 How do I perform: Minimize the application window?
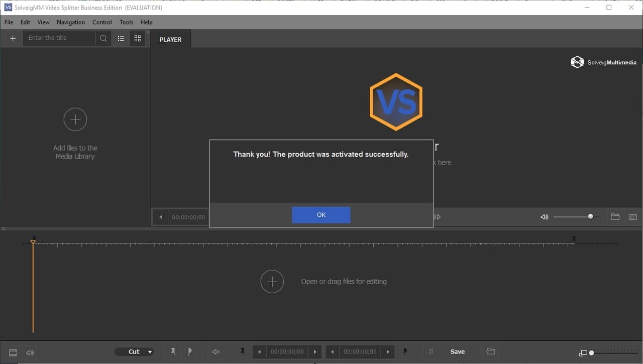587,8
